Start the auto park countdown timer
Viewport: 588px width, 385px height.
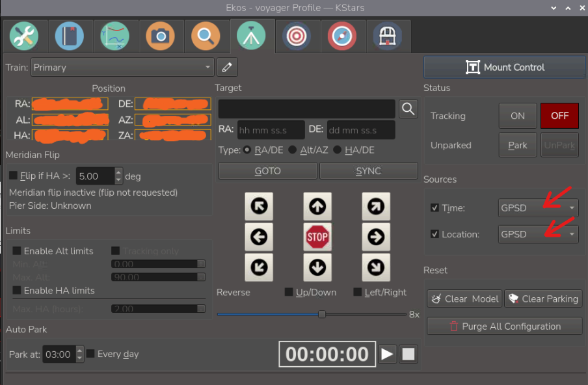pos(387,354)
